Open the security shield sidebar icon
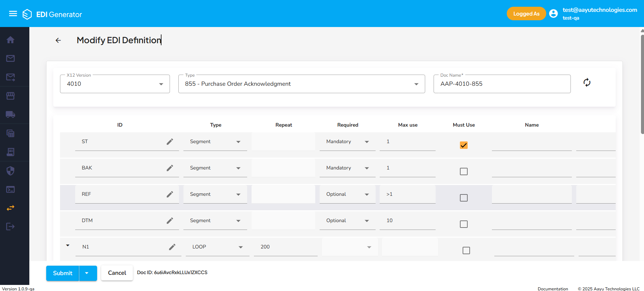644x291 pixels. 10,171
